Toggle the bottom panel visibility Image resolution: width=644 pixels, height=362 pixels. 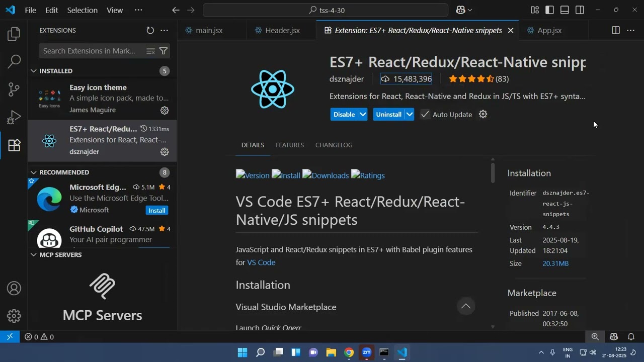click(565, 10)
